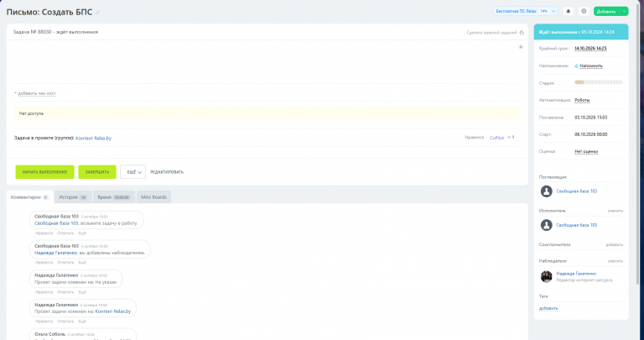Add task to favorites with star icon
The image size is (644, 340).
[521, 47]
